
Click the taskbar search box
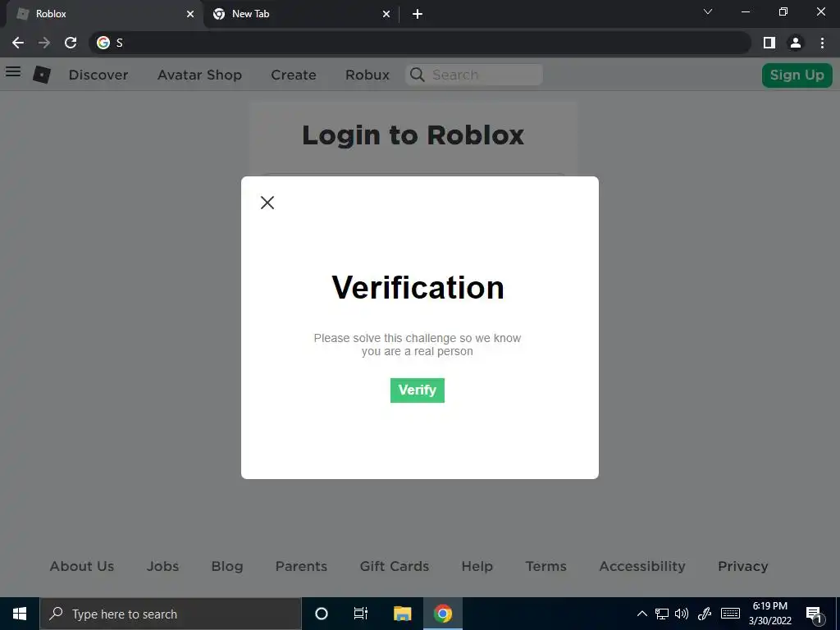click(x=171, y=614)
